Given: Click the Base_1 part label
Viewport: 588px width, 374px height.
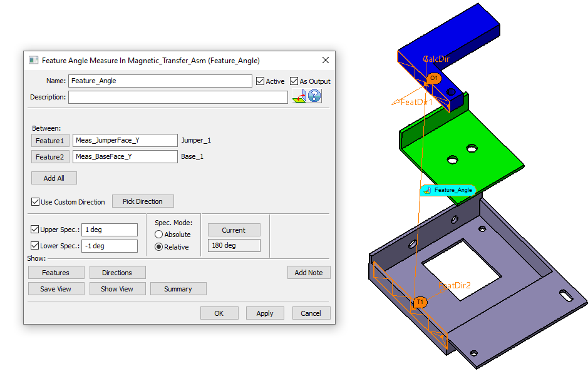Looking at the screenshot, I should 192,156.
